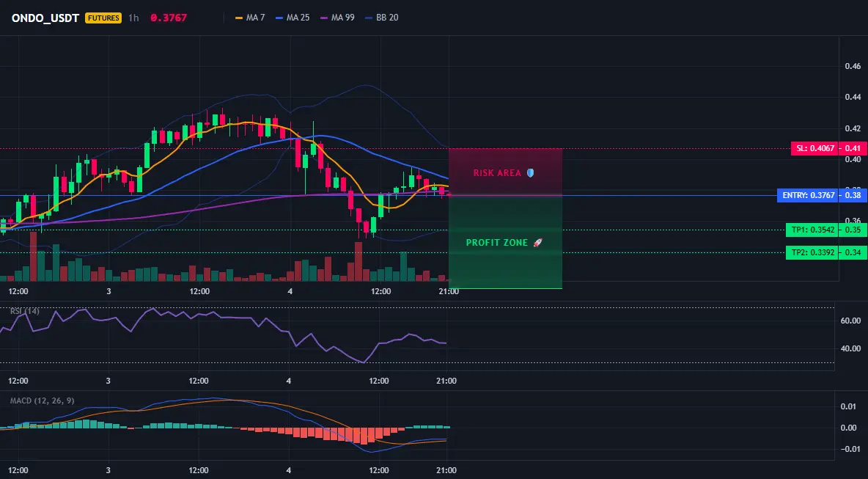Click the TP2: 0.3392 target tag

pos(812,253)
